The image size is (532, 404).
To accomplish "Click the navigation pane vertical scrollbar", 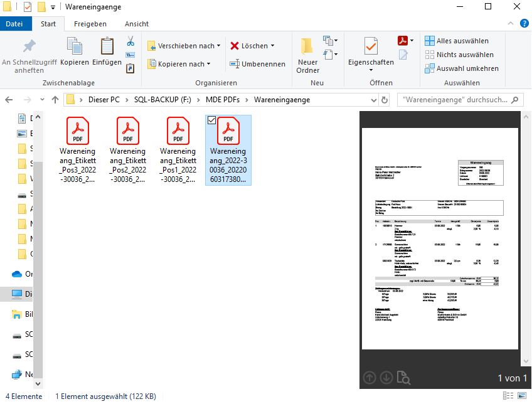I will [x=38, y=251].
